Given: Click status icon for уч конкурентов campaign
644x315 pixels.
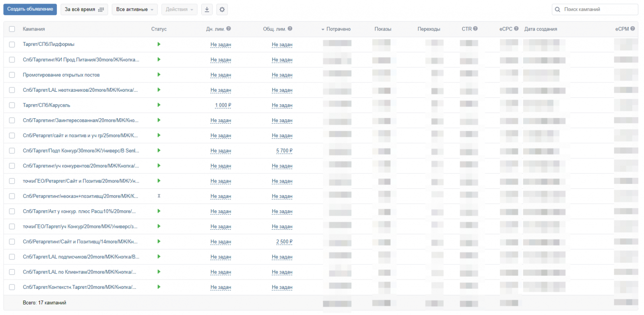Looking at the screenshot, I should point(159,165).
